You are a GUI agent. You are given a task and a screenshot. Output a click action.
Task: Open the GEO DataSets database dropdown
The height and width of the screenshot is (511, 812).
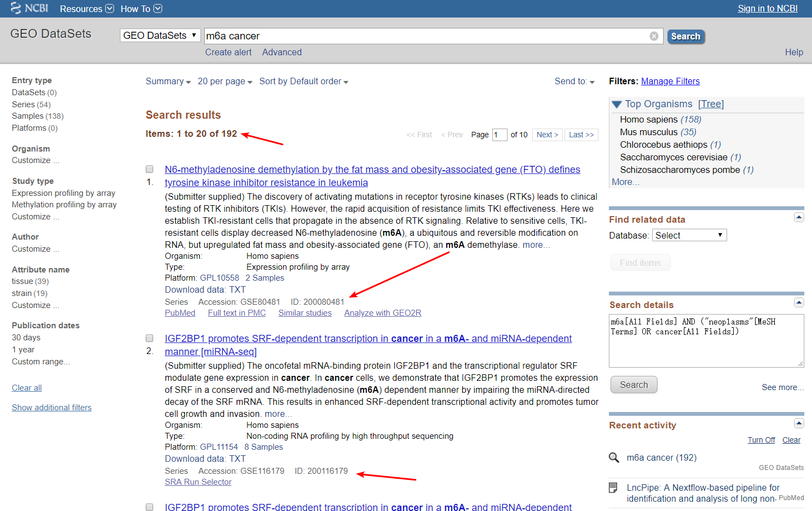(x=160, y=36)
